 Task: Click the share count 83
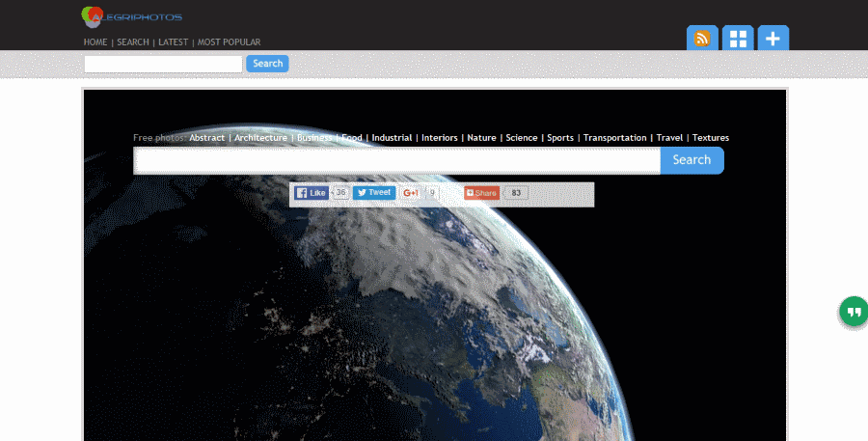click(516, 193)
